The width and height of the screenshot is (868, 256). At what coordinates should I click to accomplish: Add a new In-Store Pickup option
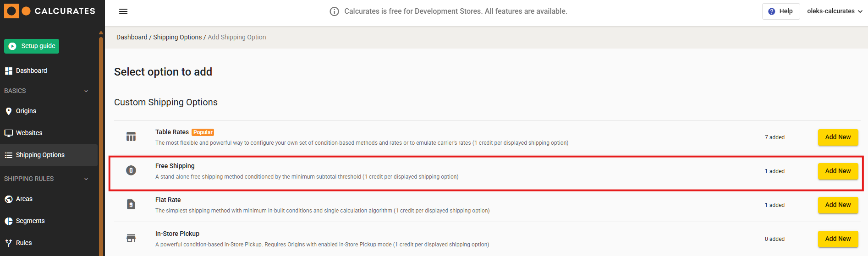pyautogui.click(x=838, y=239)
